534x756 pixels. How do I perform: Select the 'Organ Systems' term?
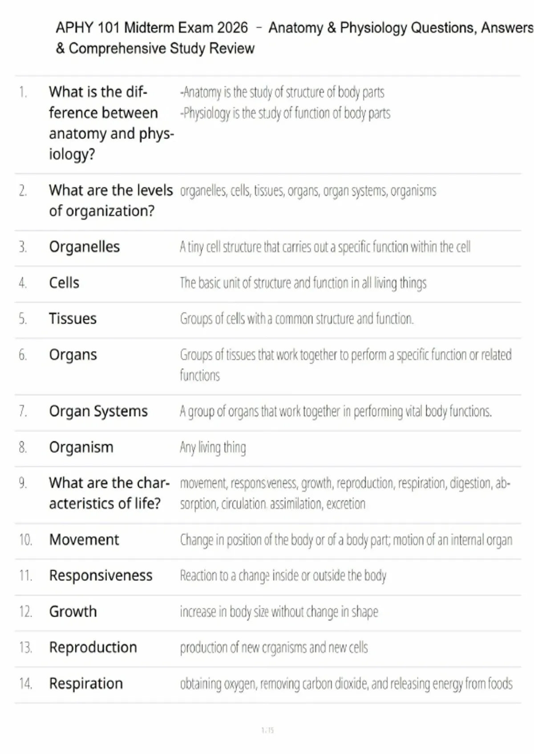(98, 411)
